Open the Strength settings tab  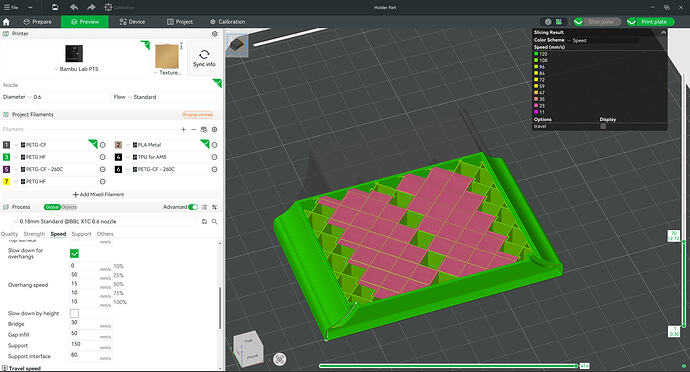coord(34,234)
